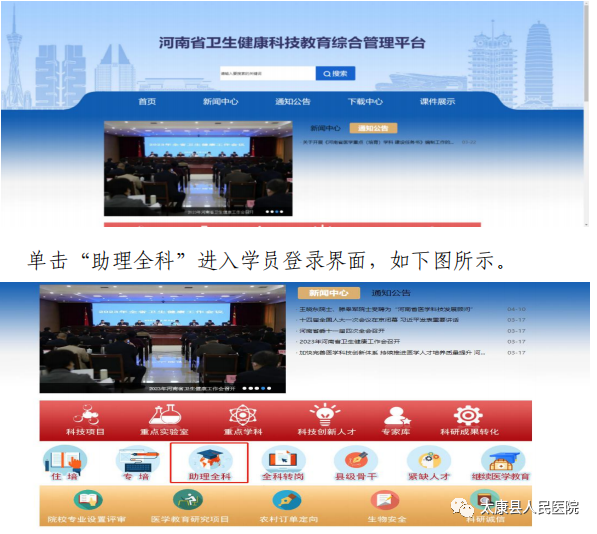This screenshot has width=597, height=534.
Task: Click the conference photo under the navigation bar
Action: 198,168
